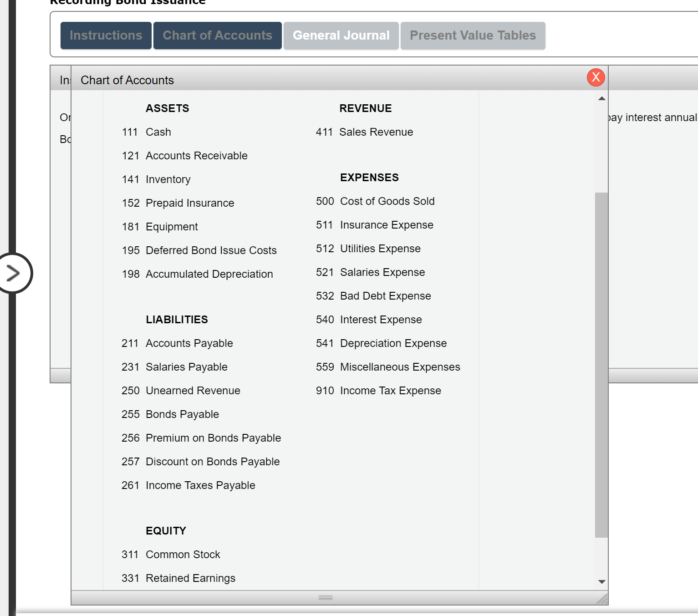Screen dimensions: 698x616
Task: Click 910 Income Tax Expense
Action: pos(378,391)
